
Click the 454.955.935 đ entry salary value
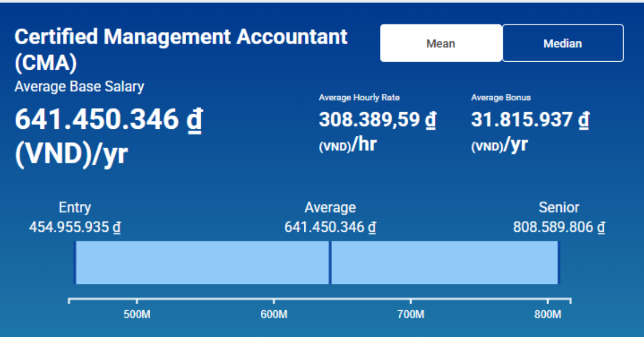tap(75, 227)
